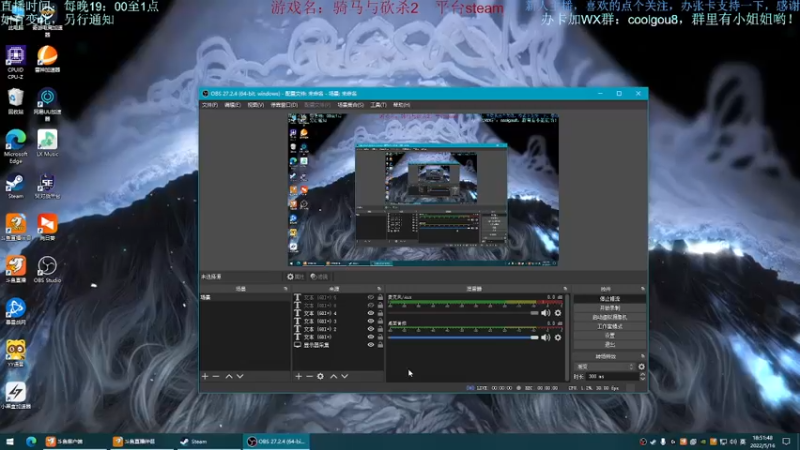Pop out the Sources dock panel
This screenshot has height=450, width=800.
point(379,289)
